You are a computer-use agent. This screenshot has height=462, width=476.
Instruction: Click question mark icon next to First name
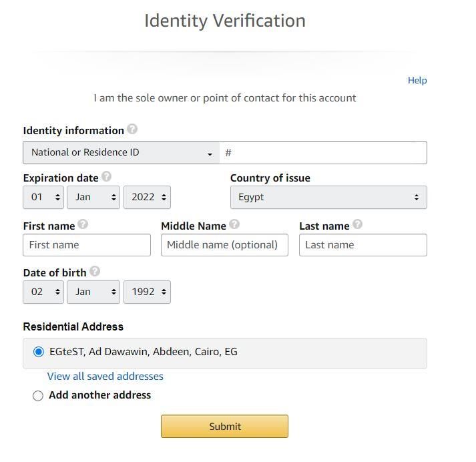[83, 224]
